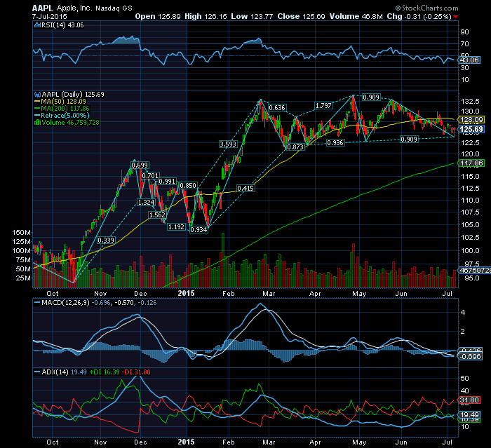
Task: Click the 1.562 retracement label
Action: click(x=157, y=215)
